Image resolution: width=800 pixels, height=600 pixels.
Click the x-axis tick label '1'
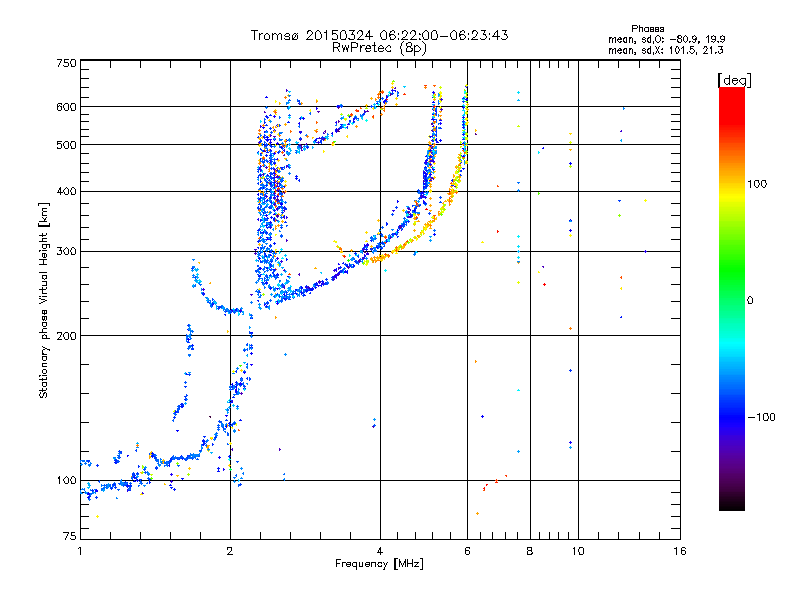80,551
